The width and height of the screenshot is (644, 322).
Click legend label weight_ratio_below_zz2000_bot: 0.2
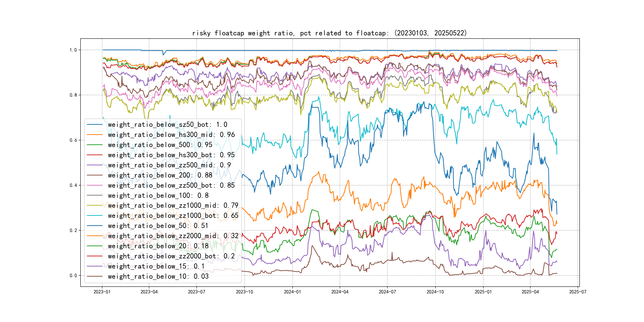click(171, 256)
